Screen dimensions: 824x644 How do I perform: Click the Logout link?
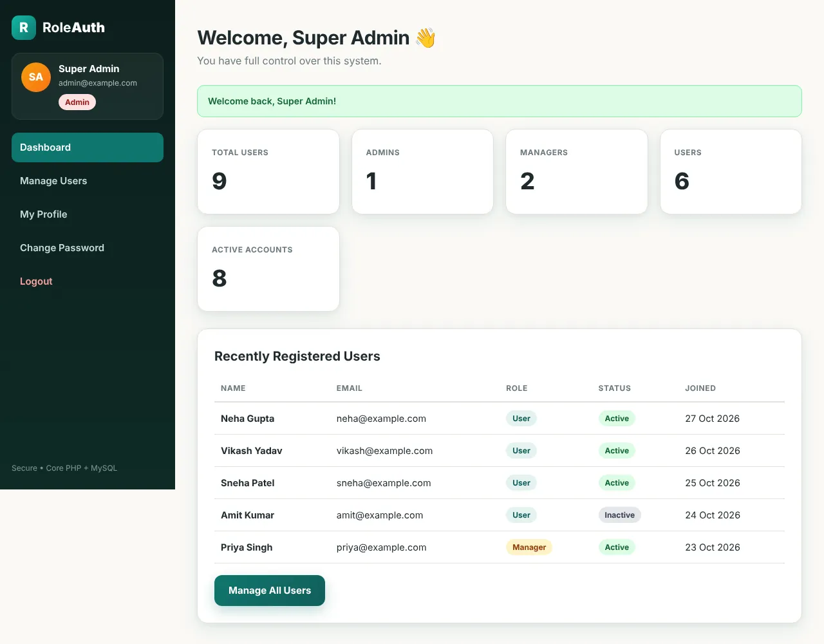pyautogui.click(x=88, y=281)
